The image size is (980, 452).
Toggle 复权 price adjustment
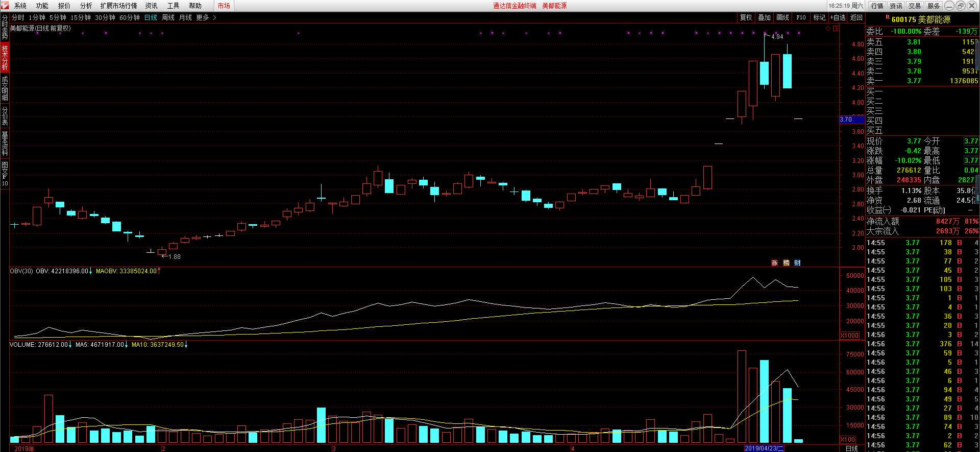tap(746, 18)
